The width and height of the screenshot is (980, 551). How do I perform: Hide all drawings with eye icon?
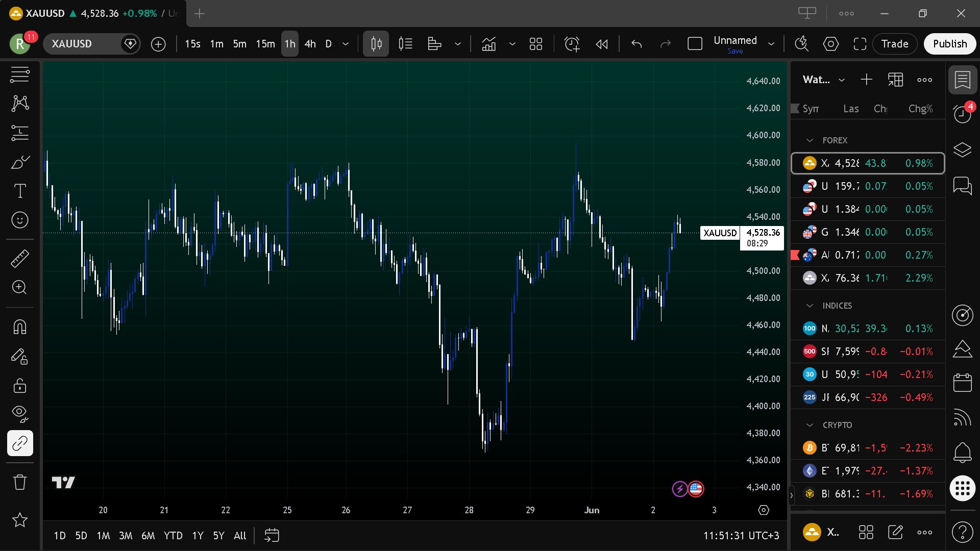point(20,414)
